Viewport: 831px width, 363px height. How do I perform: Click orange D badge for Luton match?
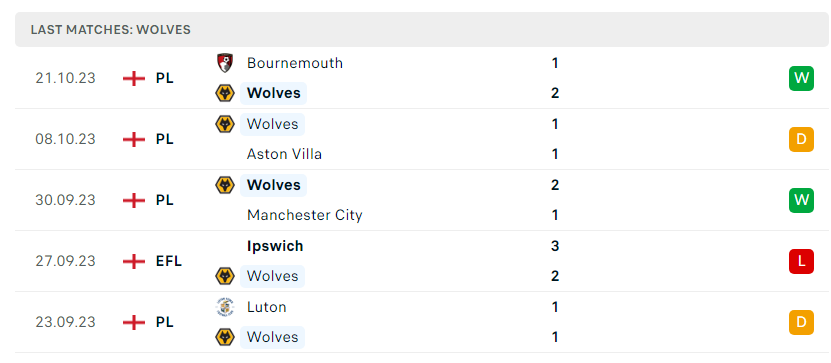pyautogui.click(x=801, y=322)
